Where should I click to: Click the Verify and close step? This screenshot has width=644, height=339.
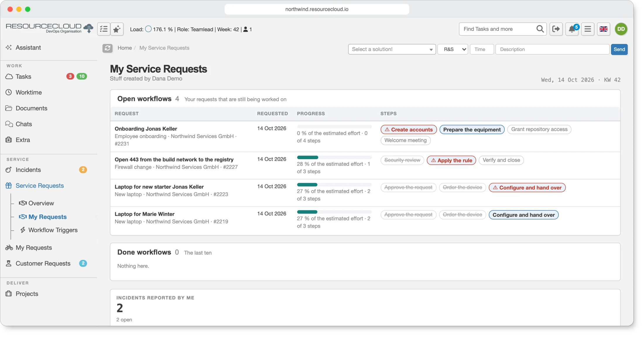pyautogui.click(x=501, y=160)
